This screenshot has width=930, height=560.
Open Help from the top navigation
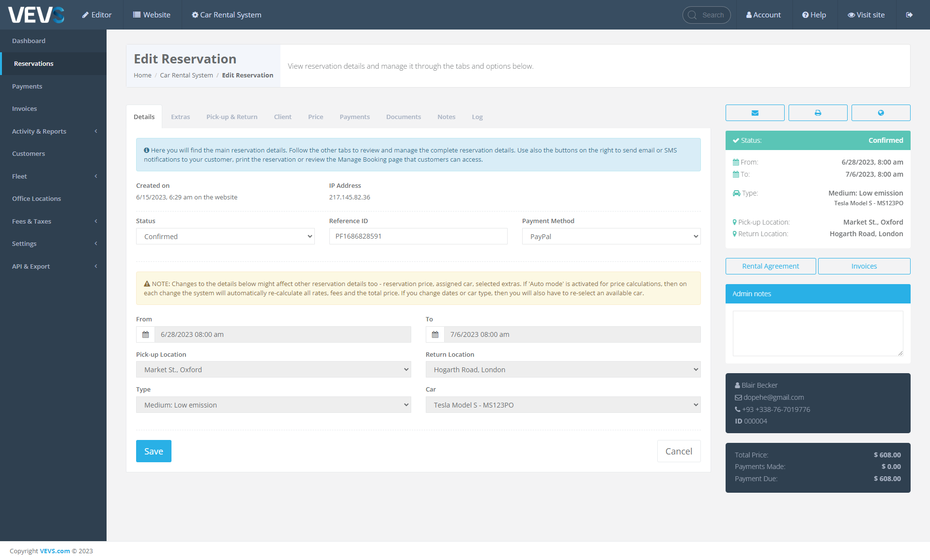pyautogui.click(x=814, y=15)
